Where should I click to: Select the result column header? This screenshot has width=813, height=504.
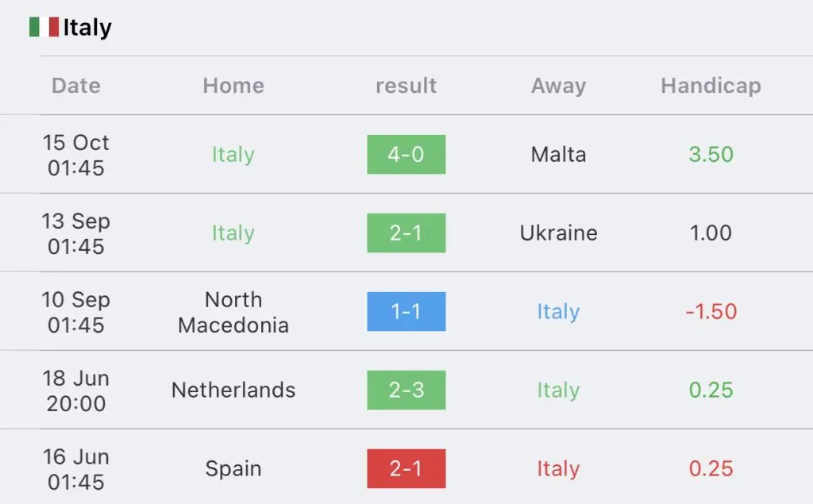(406, 86)
